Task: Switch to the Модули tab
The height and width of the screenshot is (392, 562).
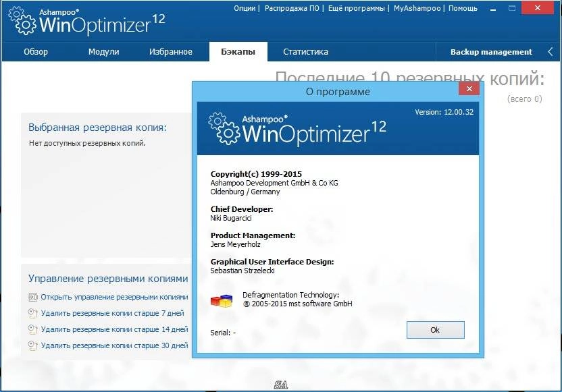Action: tap(103, 52)
